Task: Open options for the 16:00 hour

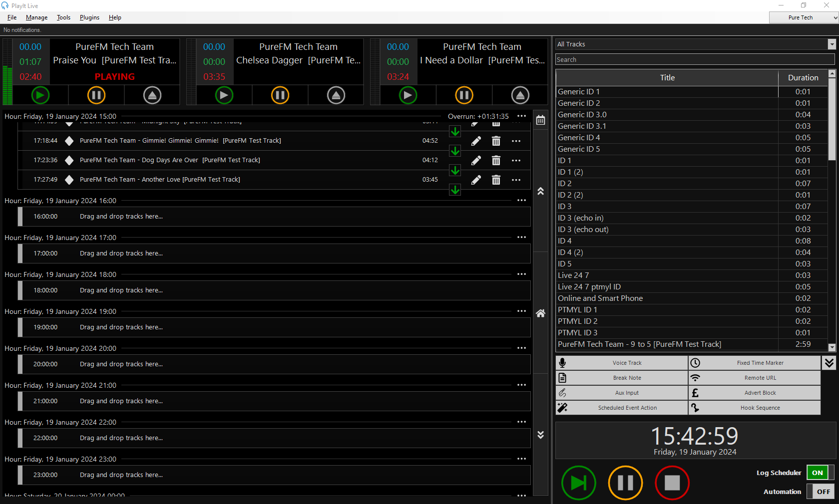Action: pos(521,200)
